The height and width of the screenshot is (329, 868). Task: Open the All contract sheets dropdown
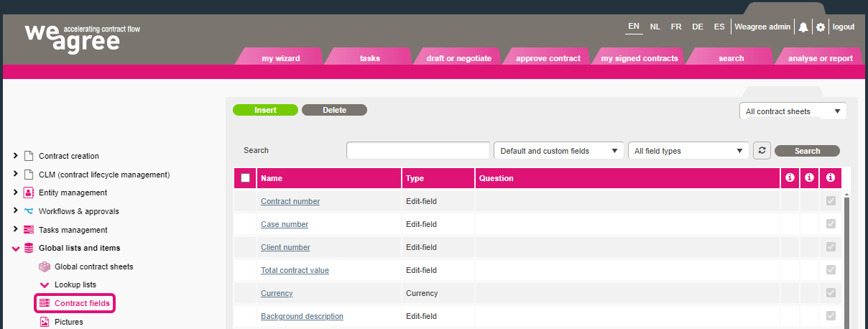point(793,111)
